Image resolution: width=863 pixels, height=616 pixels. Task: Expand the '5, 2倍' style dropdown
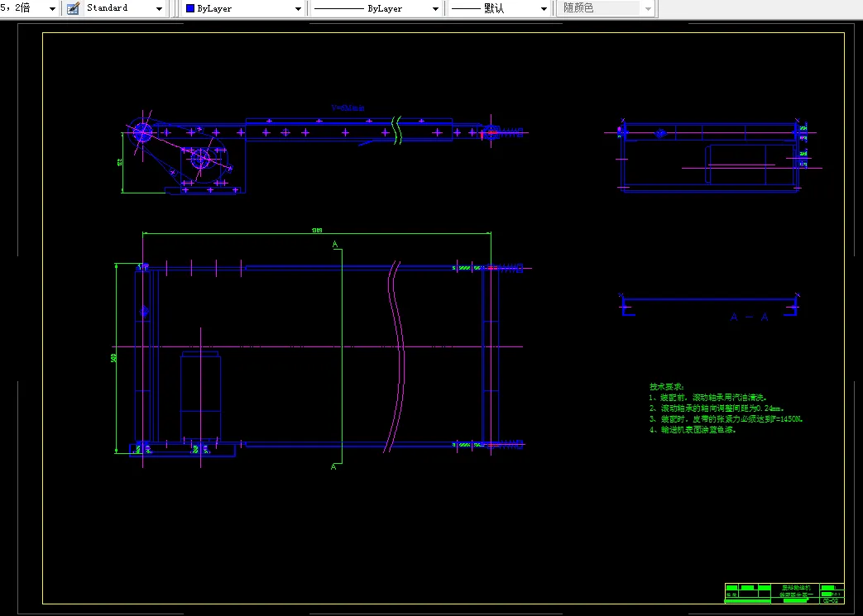(52, 9)
